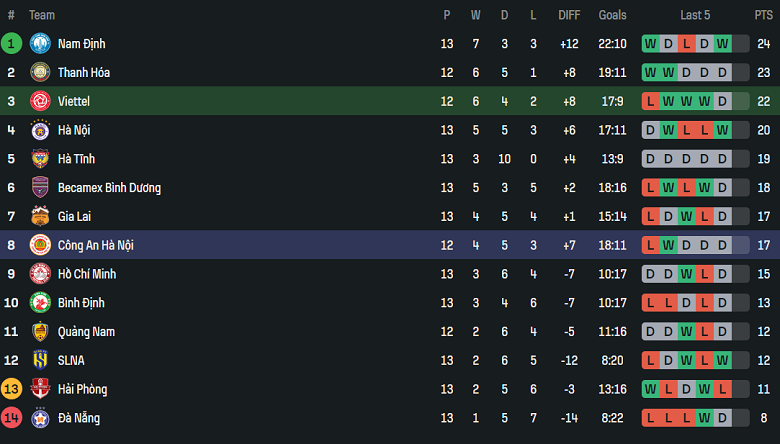The width and height of the screenshot is (780, 444).
Task: Open the Gia Lai team page
Action: coord(74,216)
